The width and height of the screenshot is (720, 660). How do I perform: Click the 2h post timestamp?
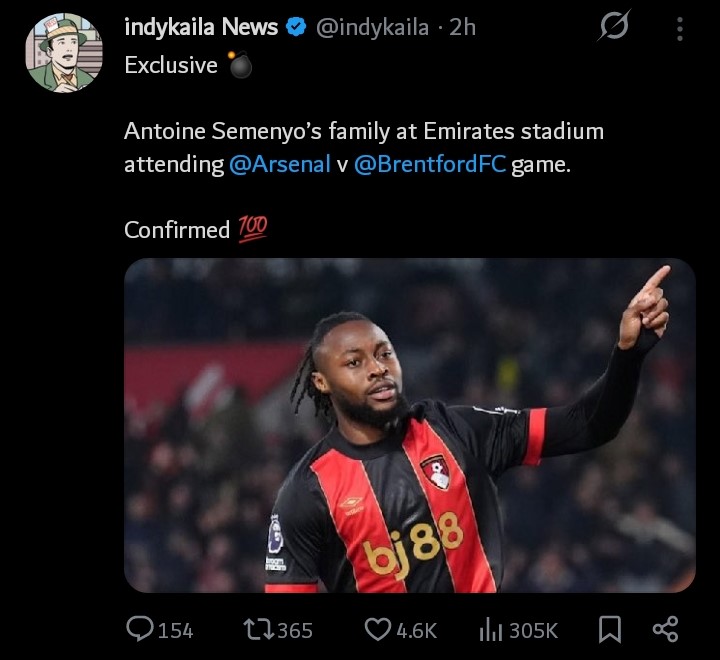pyautogui.click(x=463, y=28)
